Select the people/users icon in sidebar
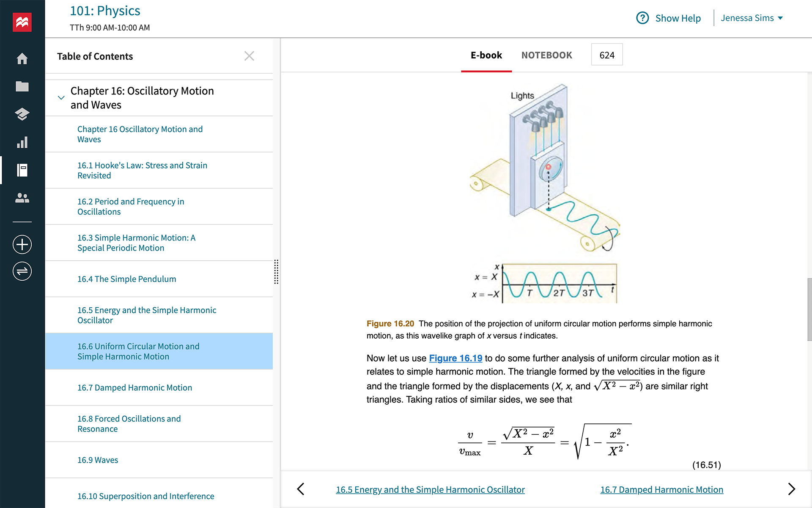Viewport: 812px width, 508px height. tap(22, 198)
